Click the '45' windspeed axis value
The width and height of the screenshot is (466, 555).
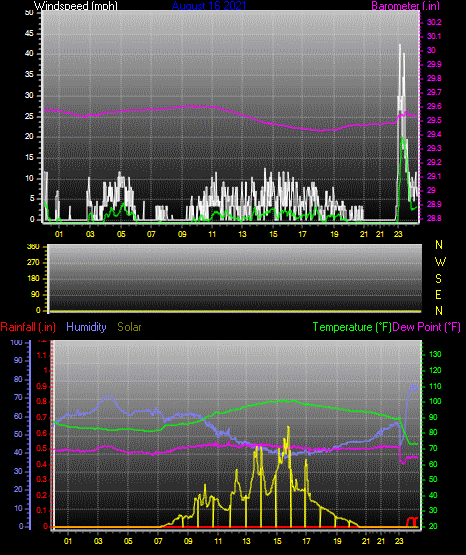(x=29, y=34)
